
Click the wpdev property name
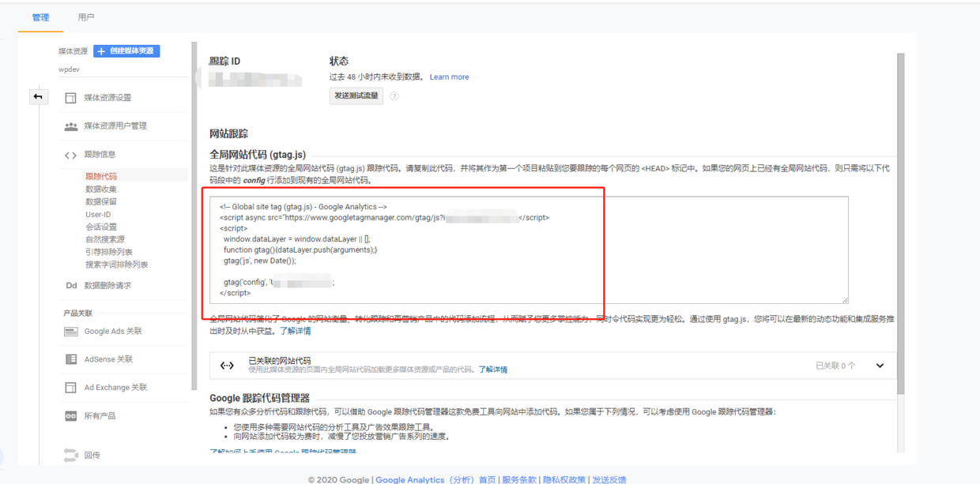[69, 69]
